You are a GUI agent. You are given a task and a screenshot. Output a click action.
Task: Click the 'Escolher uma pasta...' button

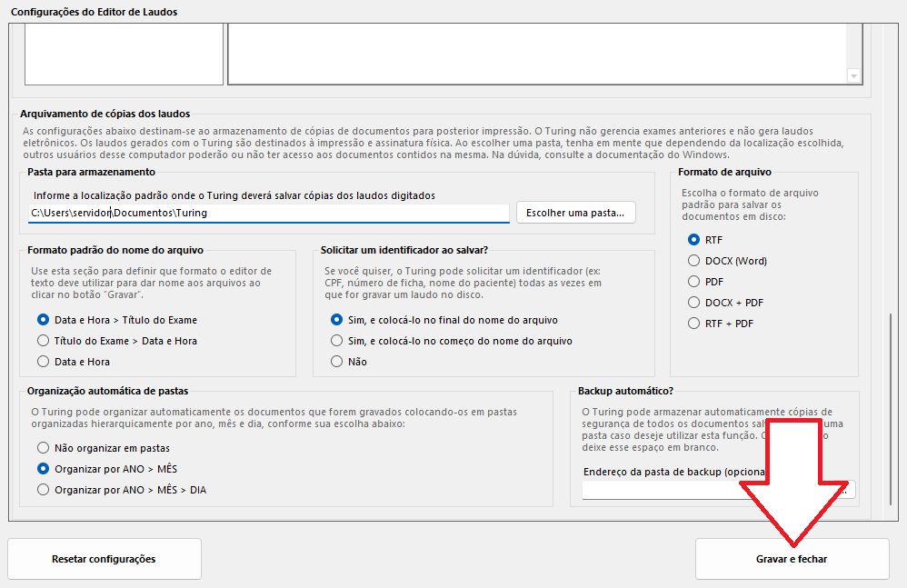coord(576,213)
